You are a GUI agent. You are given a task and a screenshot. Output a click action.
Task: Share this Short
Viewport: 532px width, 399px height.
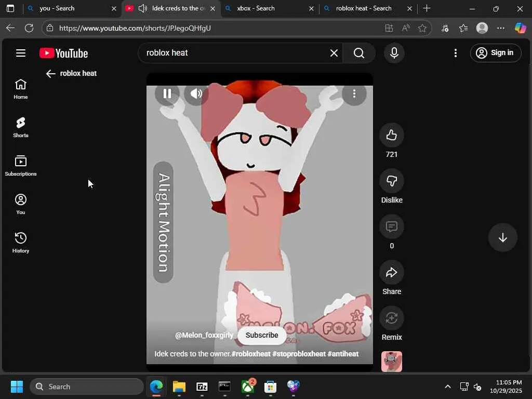pos(392,272)
